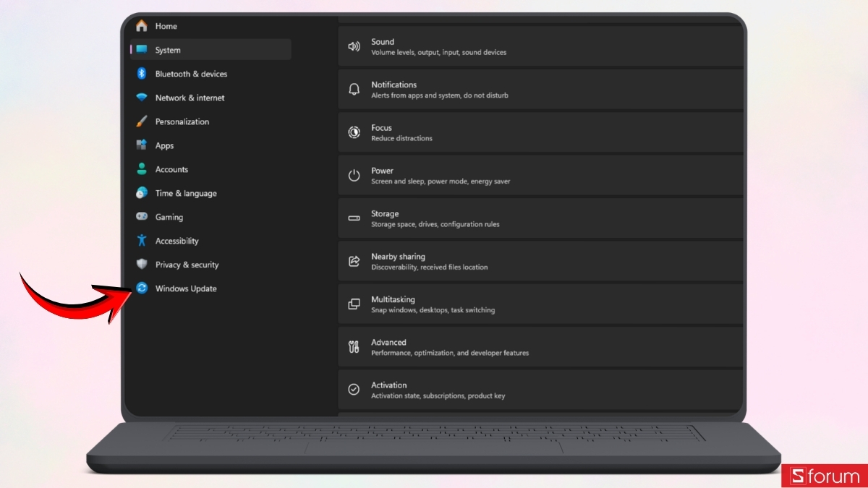Image resolution: width=868 pixels, height=488 pixels.
Task: Click the Power button icon
Action: pos(354,176)
